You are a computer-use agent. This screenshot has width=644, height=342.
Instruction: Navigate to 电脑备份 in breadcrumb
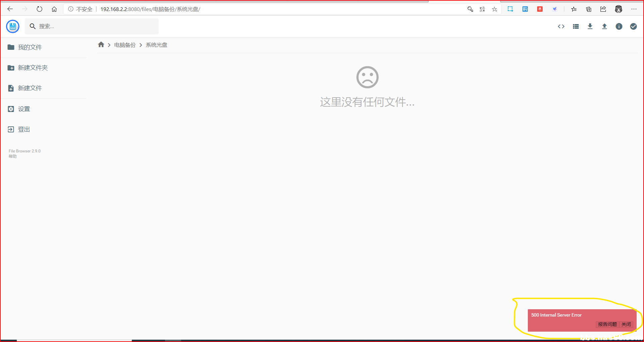pos(125,44)
